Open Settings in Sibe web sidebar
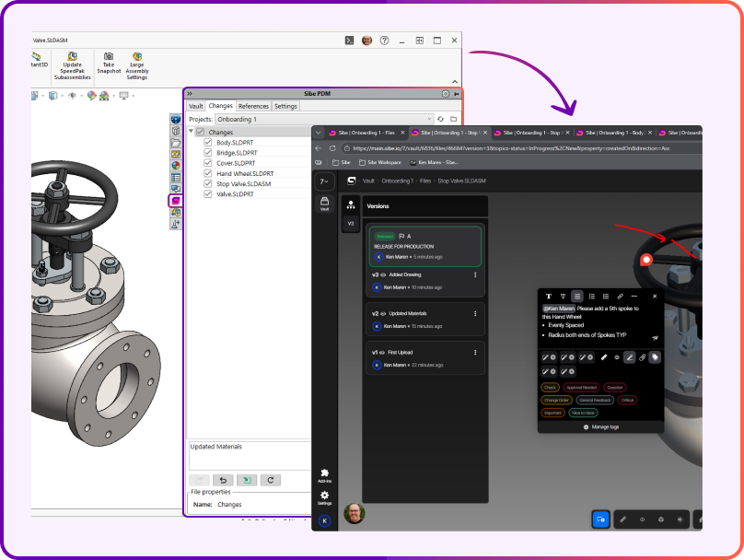The height and width of the screenshot is (560, 744). [324, 497]
